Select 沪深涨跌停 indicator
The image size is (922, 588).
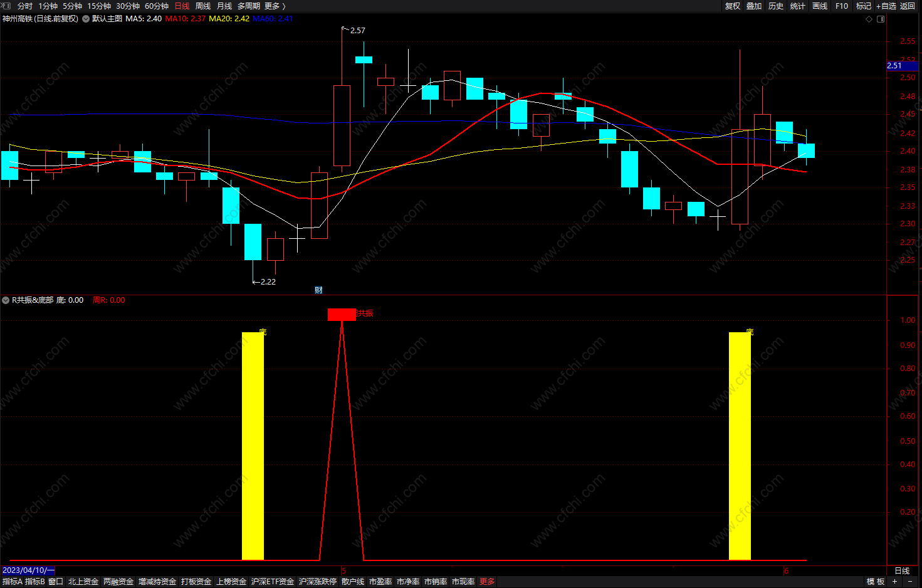coord(318,582)
